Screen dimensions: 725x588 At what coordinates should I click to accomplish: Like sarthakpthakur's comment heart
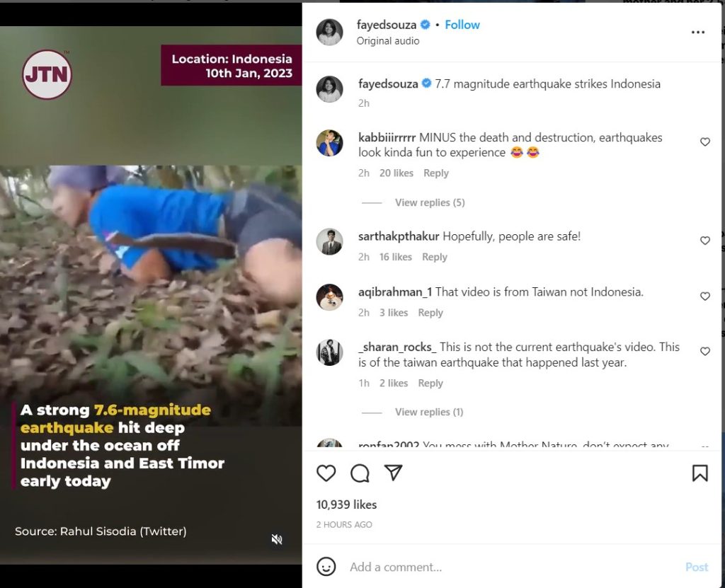click(705, 240)
